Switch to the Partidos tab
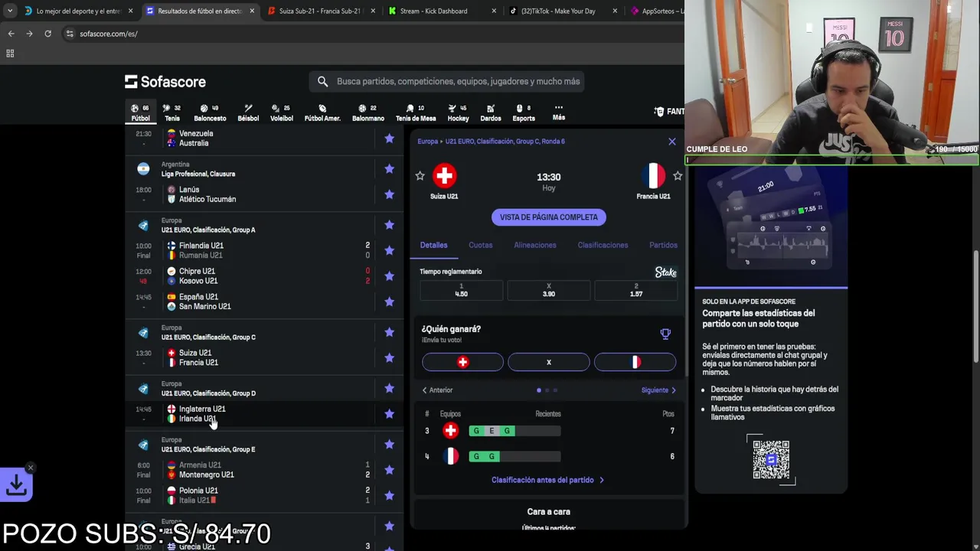Image resolution: width=980 pixels, height=551 pixels. [x=663, y=245]
